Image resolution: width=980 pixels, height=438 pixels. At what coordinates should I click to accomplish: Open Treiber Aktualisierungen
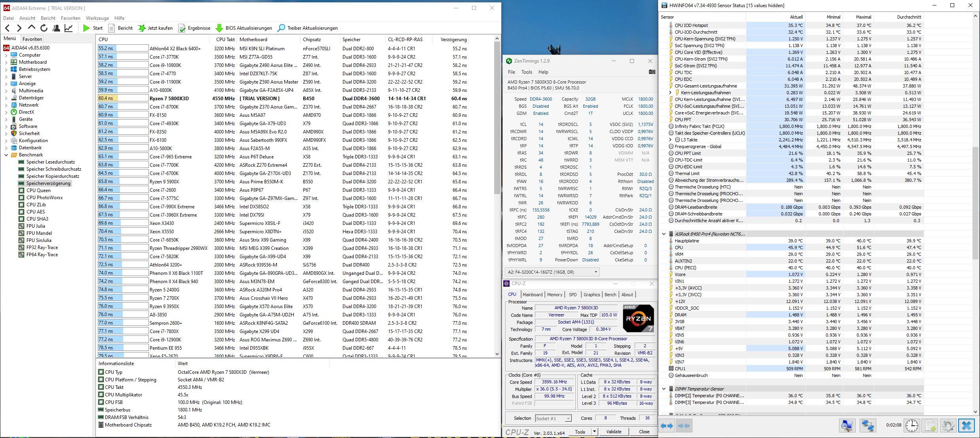(307, 28)
